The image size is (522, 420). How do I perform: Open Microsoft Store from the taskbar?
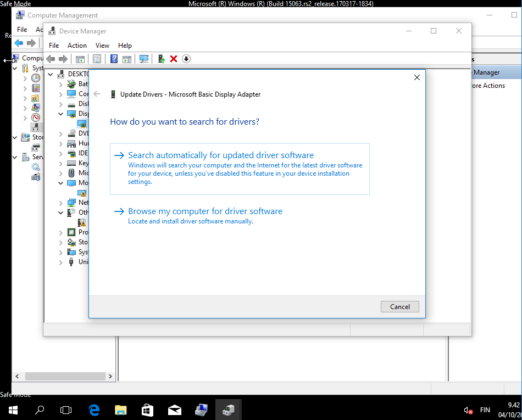coord(147,410)
